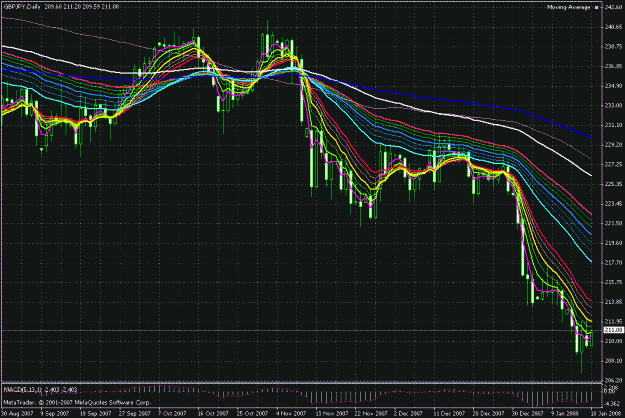The height and width of the screenshot is (418, 625).
Task: Click the 219.60 price axis label
Action: tap(615, 243)
